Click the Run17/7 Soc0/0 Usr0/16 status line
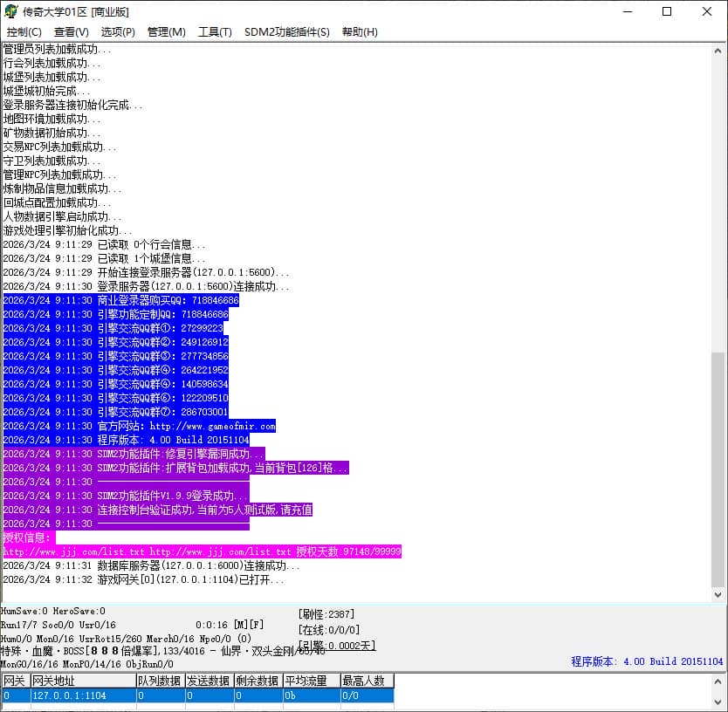 click(58, 626)
